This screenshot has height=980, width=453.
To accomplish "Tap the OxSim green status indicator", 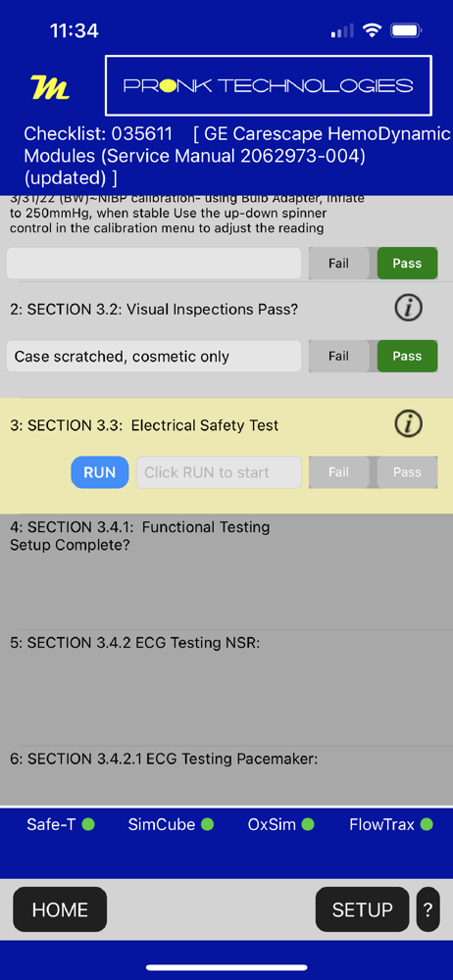I will [x=308, y=824].
